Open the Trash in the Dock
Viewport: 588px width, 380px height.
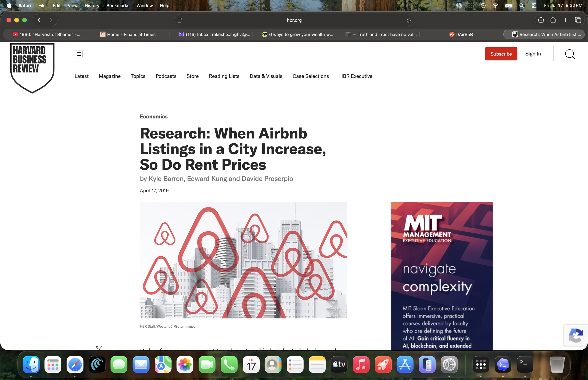(557, 364)
